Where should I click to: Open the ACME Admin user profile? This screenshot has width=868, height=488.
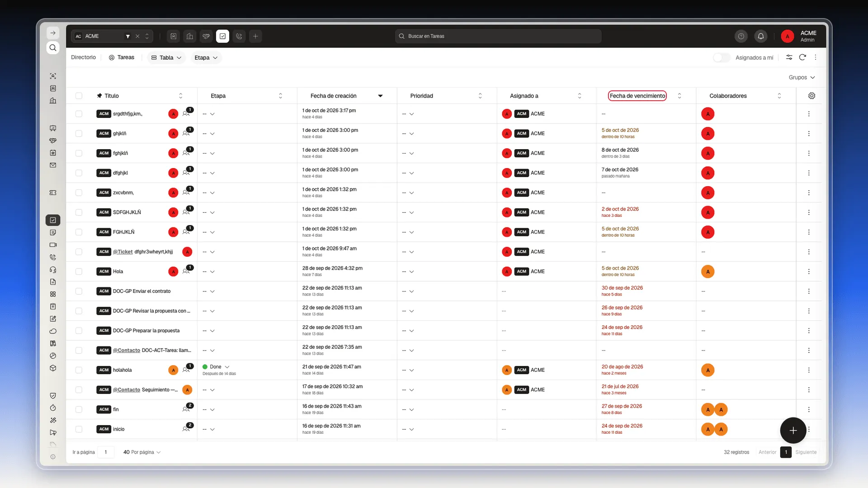799,36
